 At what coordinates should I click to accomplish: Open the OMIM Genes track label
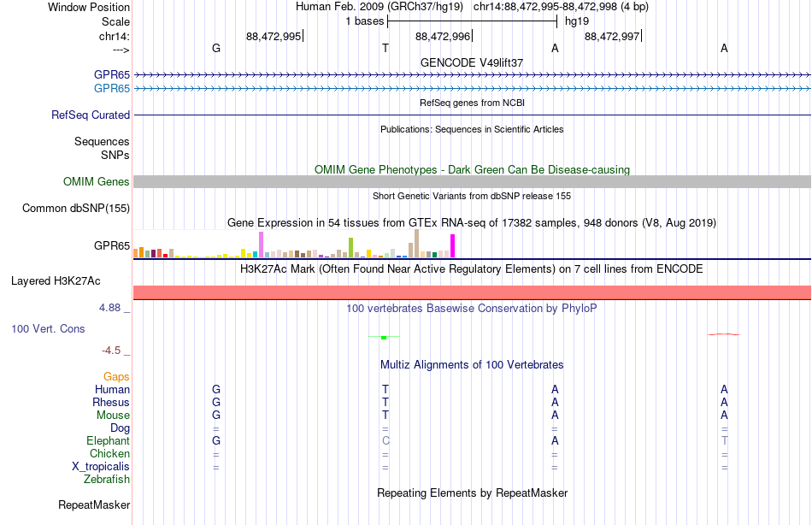[97, 181]
